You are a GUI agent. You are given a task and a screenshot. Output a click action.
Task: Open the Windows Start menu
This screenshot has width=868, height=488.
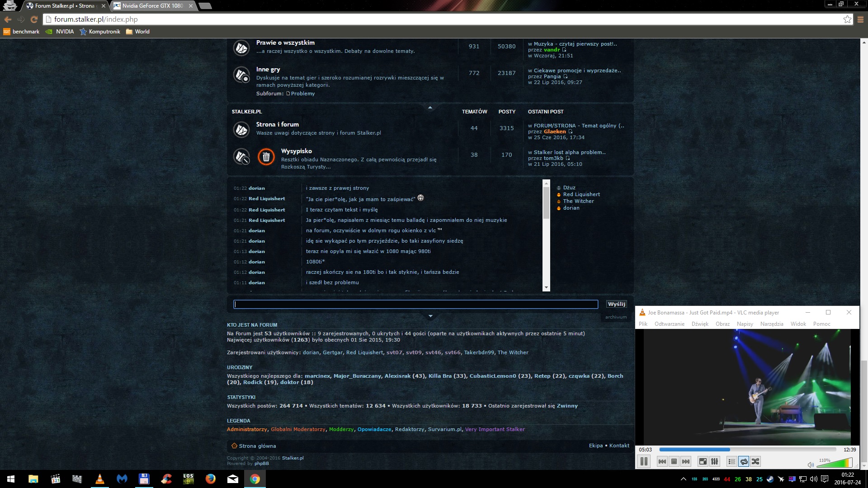(11, 479)
